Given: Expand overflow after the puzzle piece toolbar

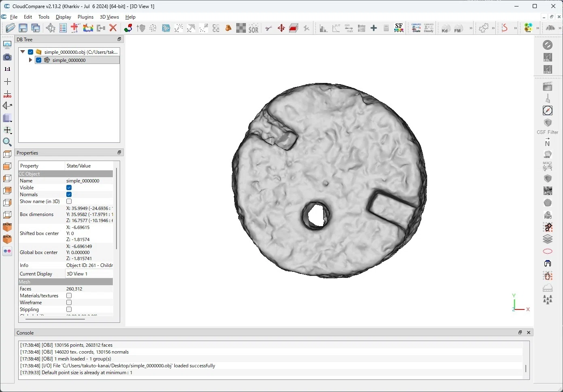Looking at the screenshot, I should coord(493,28).
